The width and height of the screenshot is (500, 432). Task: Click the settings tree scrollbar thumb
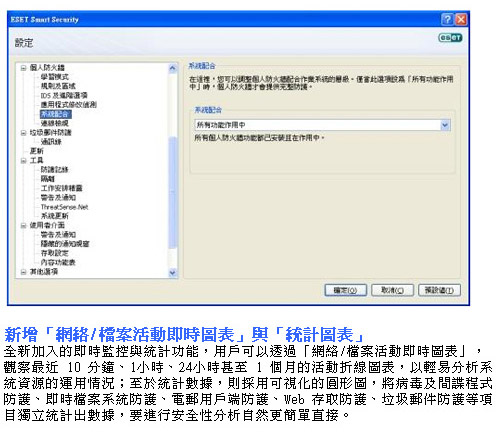[172, 193]
